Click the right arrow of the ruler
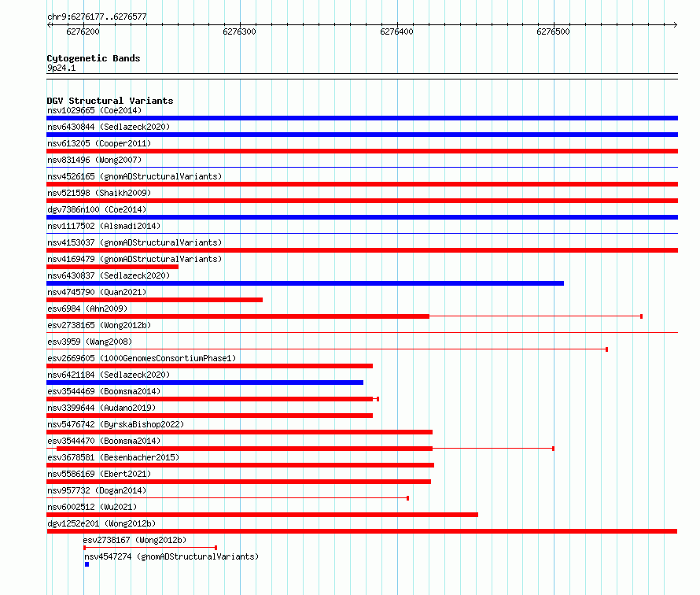 [x=675, y=24]
